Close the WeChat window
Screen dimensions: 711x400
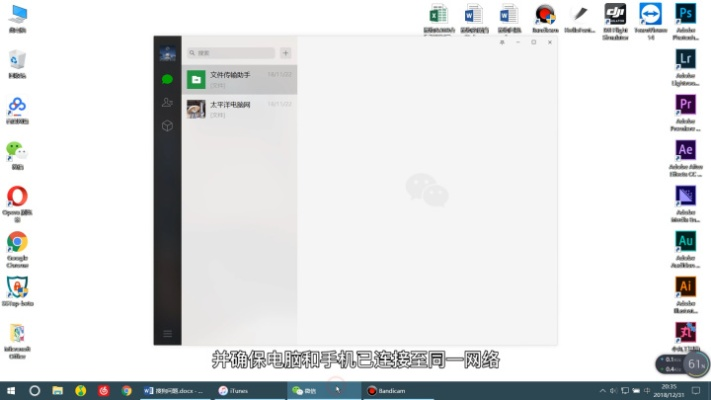[550, 42]
